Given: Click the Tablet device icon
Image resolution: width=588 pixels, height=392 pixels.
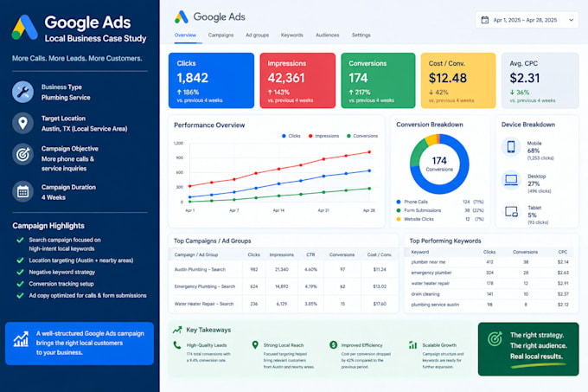Looking at the screenshot, I should pyautogui.click(x=511, y=212).
